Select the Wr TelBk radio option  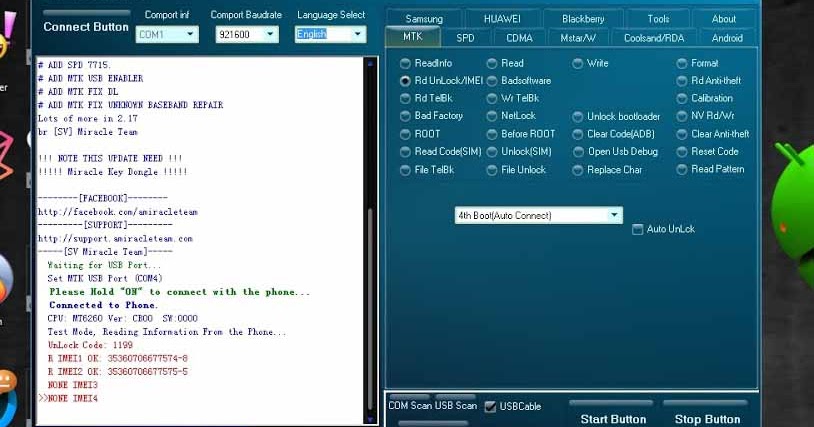(513, 98)
